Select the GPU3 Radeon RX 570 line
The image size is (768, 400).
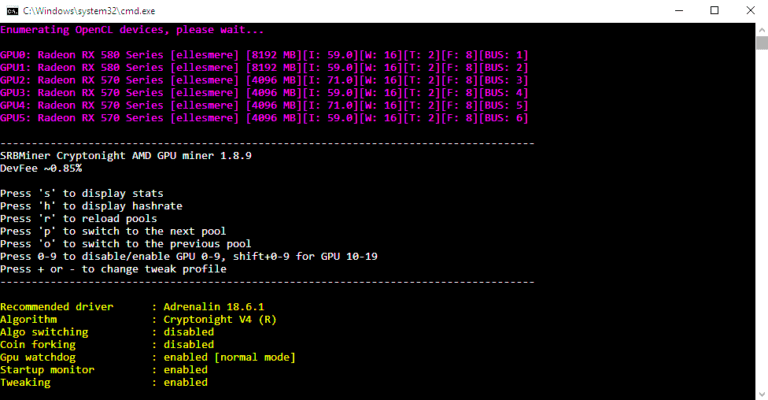point(264,93)
